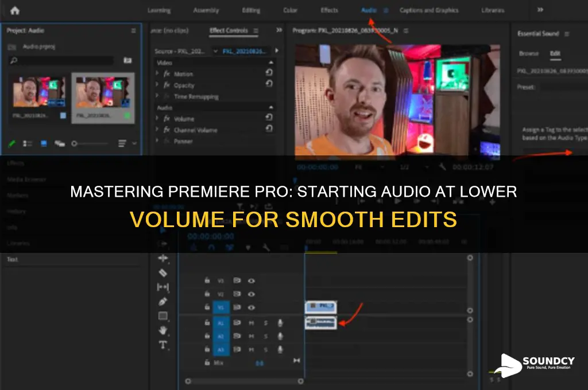Enable voice-over record on track A2

point(280,336)
